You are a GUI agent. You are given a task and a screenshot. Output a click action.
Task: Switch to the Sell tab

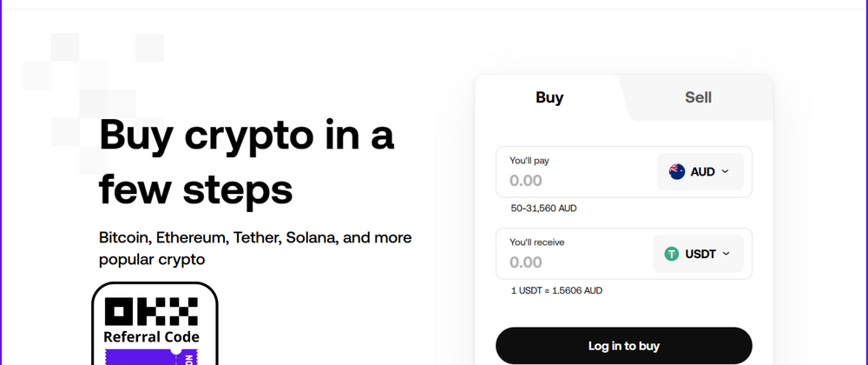point(698,97)
